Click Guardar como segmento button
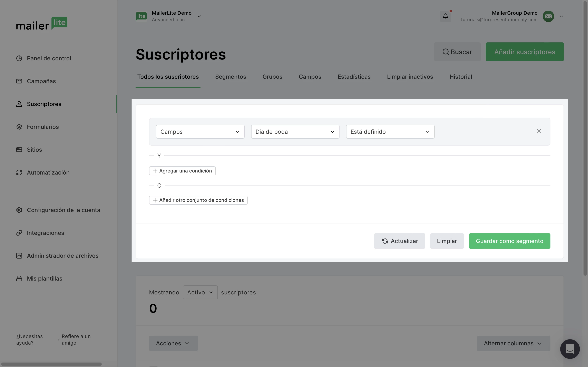This screenshot has width=588, height=367. point(509,241)
